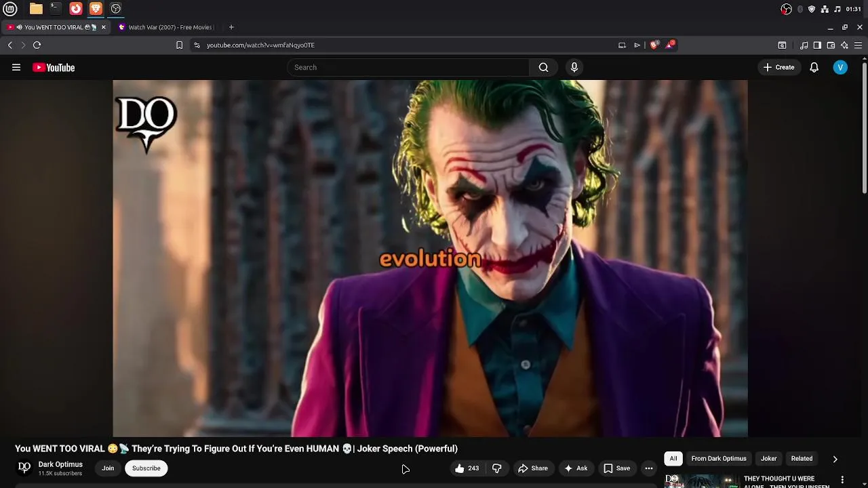View site information next to the URL
The height and width of the screenshot is (488, 868).
(197, 45)
